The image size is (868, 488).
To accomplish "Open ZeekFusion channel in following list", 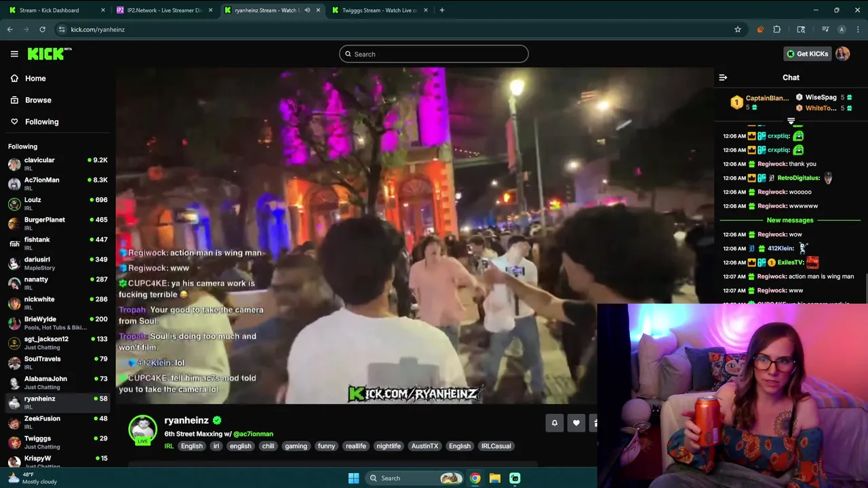I will (x=58, y=422).
